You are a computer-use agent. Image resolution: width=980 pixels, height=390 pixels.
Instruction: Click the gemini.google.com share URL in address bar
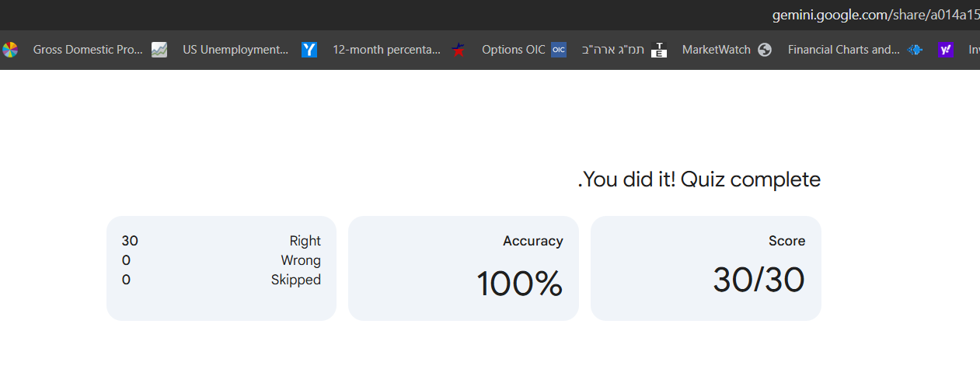(875, 15)
